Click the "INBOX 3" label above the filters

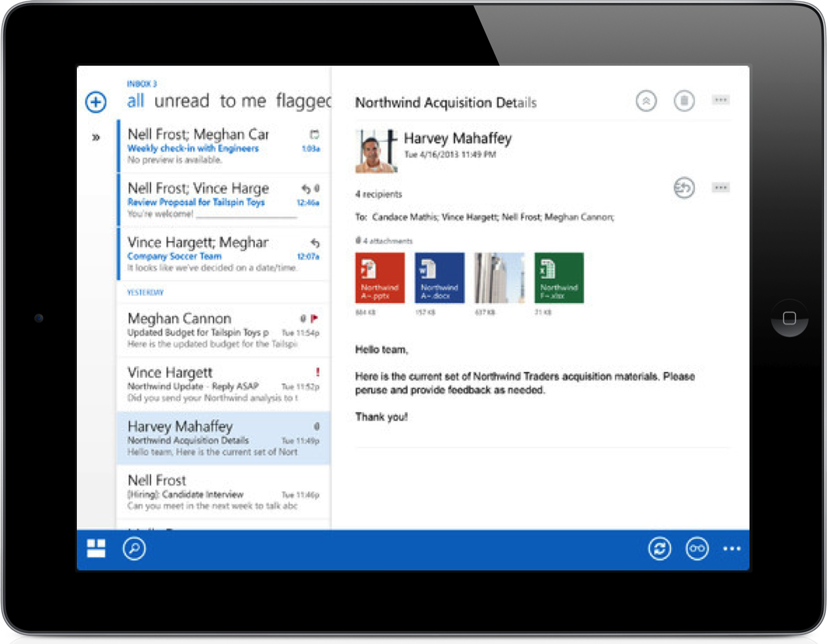coord(142,84)
